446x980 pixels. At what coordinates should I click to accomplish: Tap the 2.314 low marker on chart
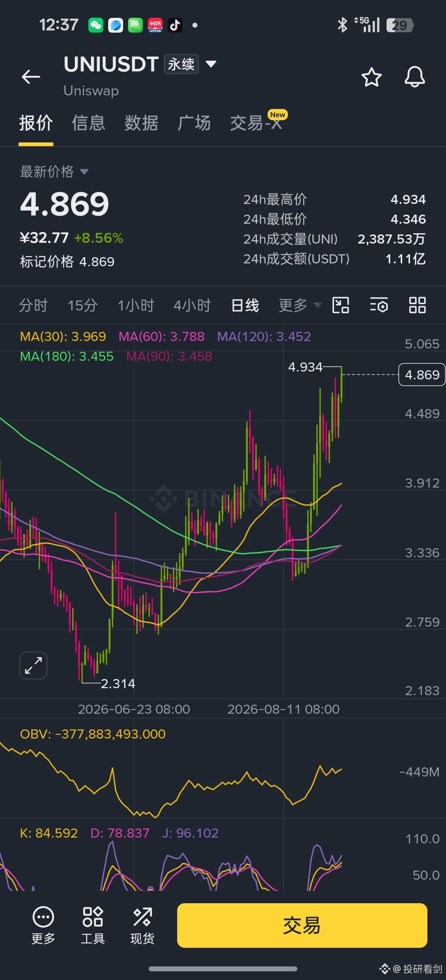(118, 684)
